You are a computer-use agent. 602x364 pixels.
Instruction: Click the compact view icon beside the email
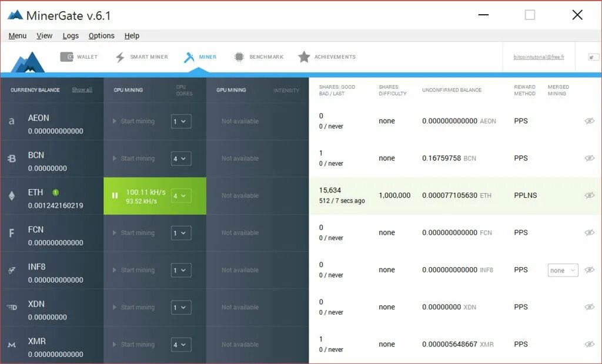593,57
